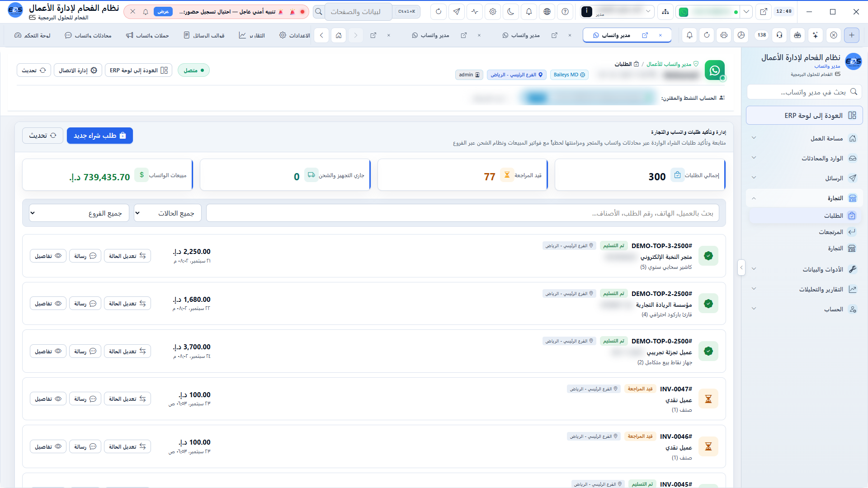The height and width of the screenshot is (488, 868).
Task: Click the banner's view button
Action: tap(163, 12)
